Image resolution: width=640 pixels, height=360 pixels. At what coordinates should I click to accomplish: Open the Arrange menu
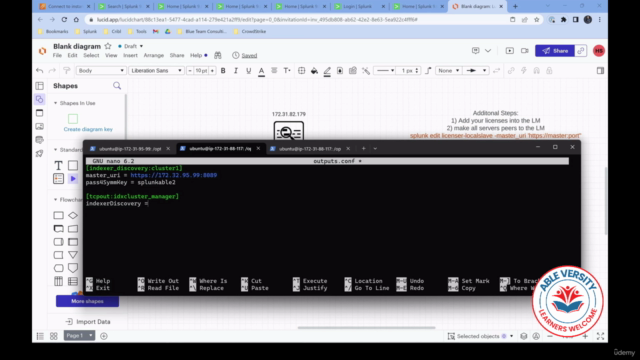[153, 55]
